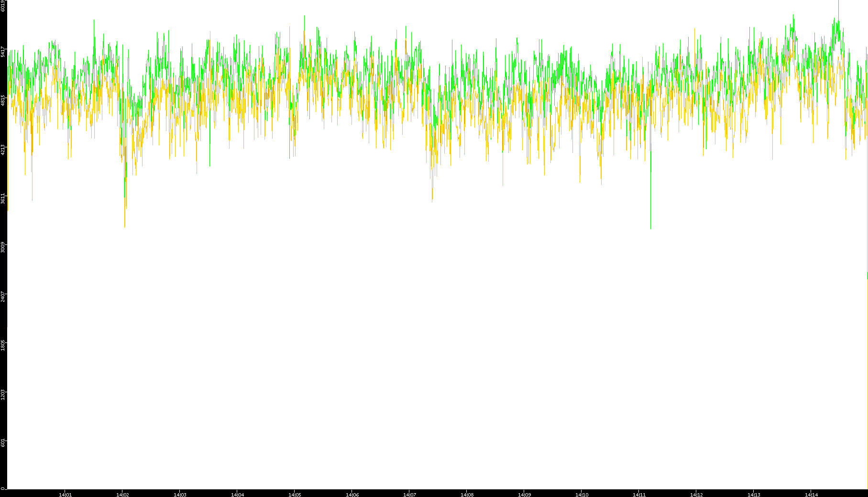This screenshot has width=868, height=497.
Task: Select the 14:09 time marker
Action: point(524,494)
